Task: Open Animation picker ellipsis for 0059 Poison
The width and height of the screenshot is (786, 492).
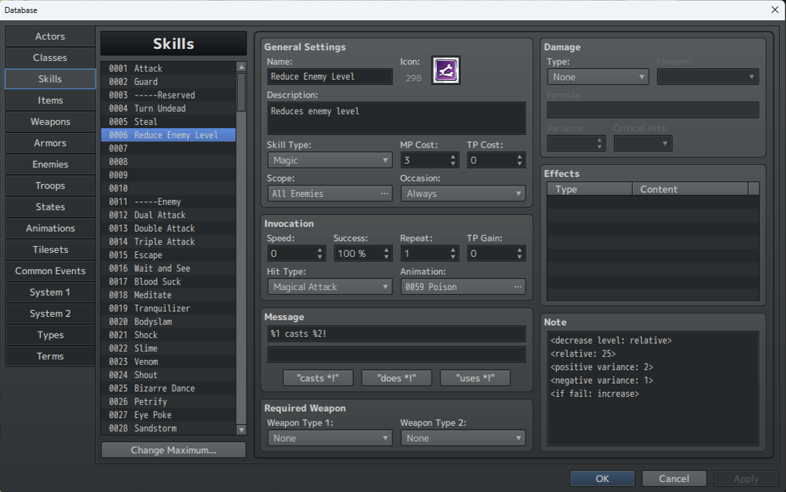Action: tap(518, 287)
